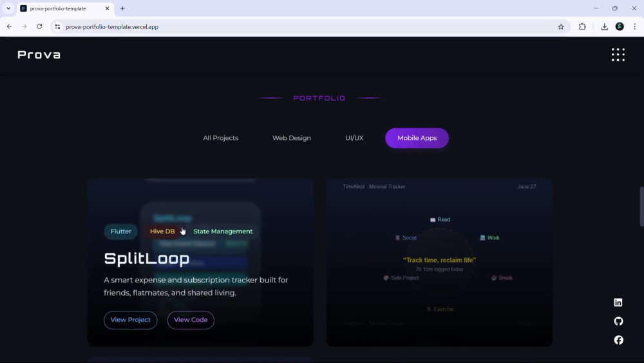Open the dotted grid menu icon
The width and height of the screenshot is (644, 363).
618,55
